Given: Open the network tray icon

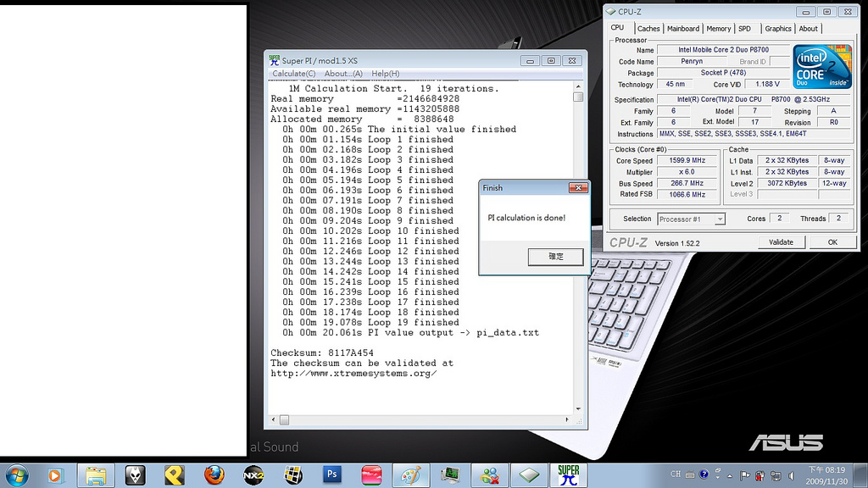Looking at the screenshot, I should 776,475.
